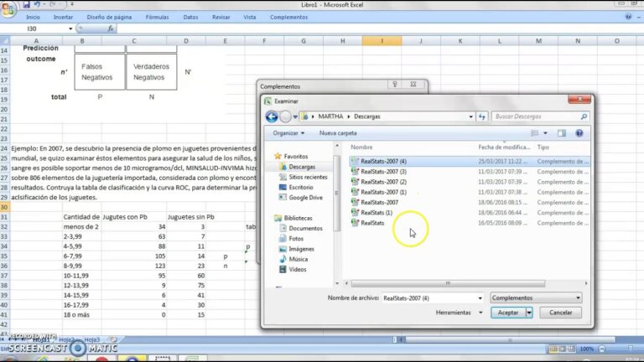
Task: Open Vídeos library
Action: click(293, 269)
